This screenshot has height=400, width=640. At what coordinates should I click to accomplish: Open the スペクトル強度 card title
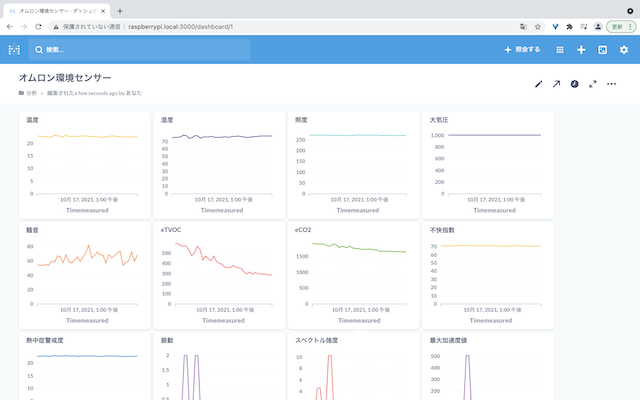316,340
